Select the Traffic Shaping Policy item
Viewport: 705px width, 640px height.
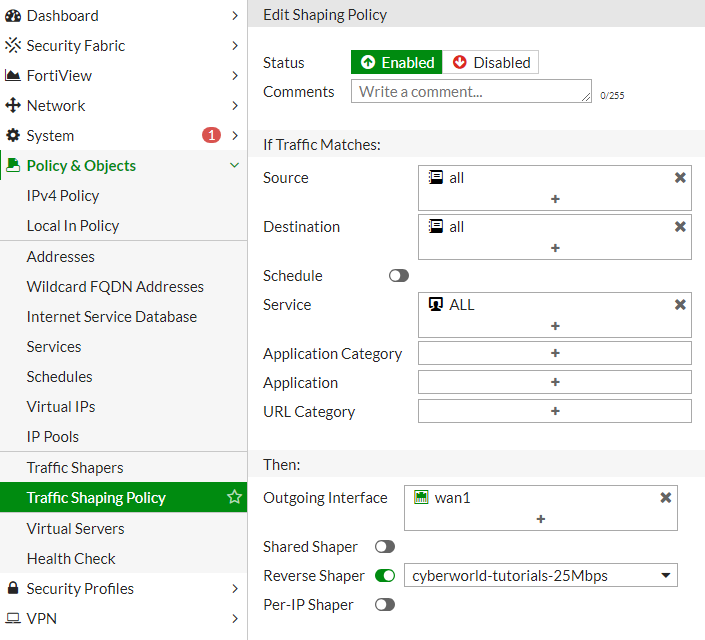pyautogui.click(x=124, y=497)
